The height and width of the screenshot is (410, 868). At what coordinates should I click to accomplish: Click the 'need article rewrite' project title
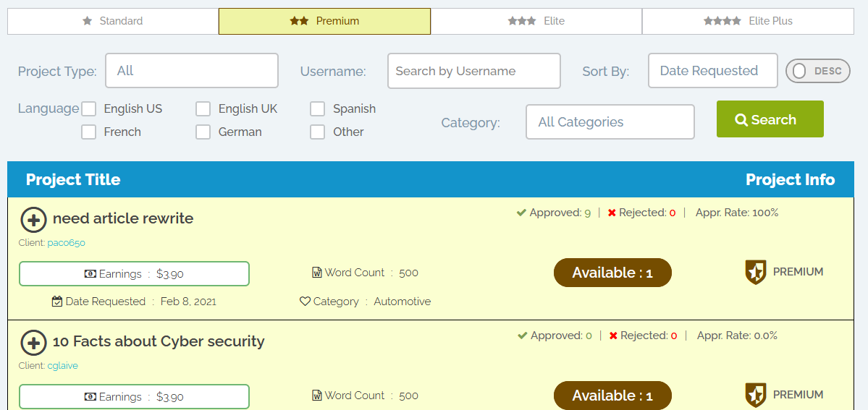[x=123, y=218]
